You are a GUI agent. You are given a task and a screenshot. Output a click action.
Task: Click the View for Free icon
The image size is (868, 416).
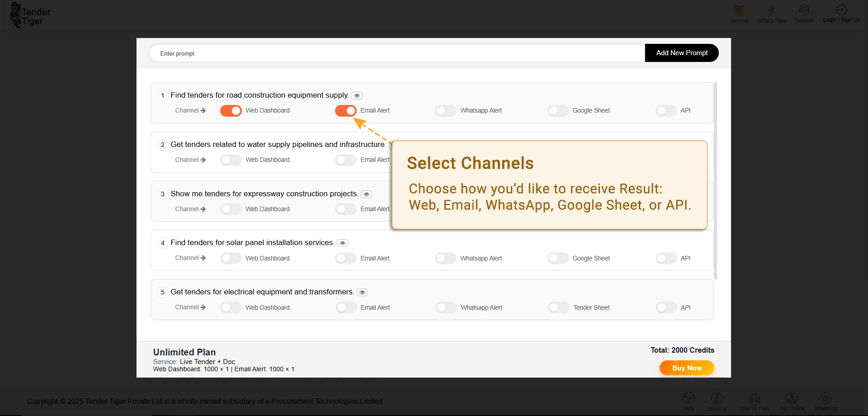click(x=754, y=399)
